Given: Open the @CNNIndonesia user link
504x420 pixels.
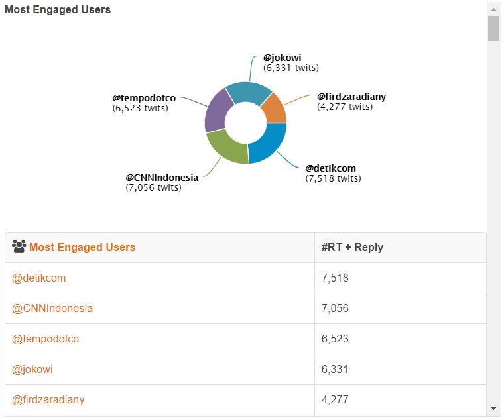Looking at the screenshot, I should (52, 309).
